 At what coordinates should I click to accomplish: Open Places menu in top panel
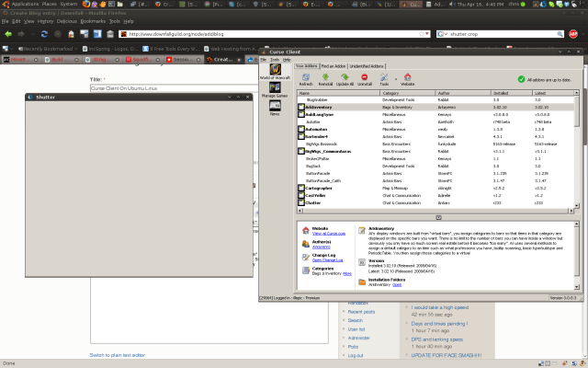tap(49, 4)
